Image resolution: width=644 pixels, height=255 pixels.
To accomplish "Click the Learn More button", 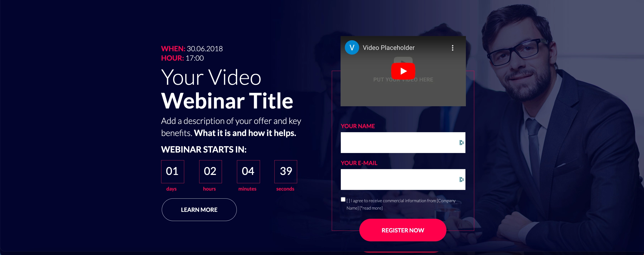I will [x=199, y=209].
